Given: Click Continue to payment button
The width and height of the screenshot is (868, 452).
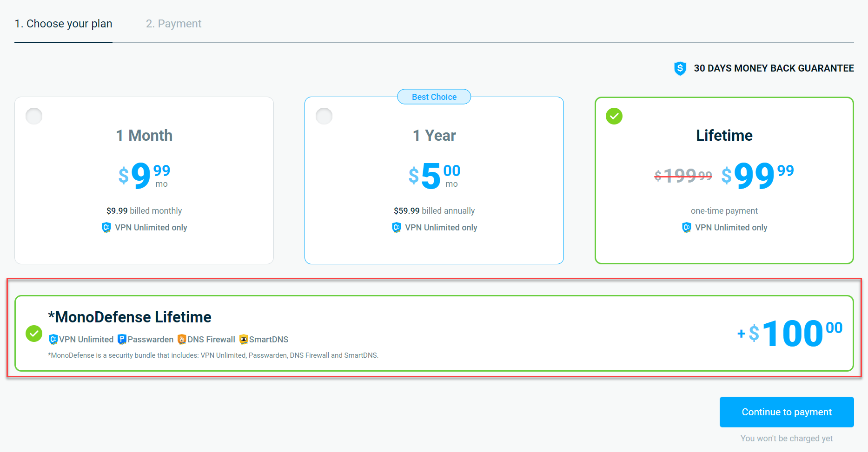Looking at the screenshot, I should (x=787, y=412).
